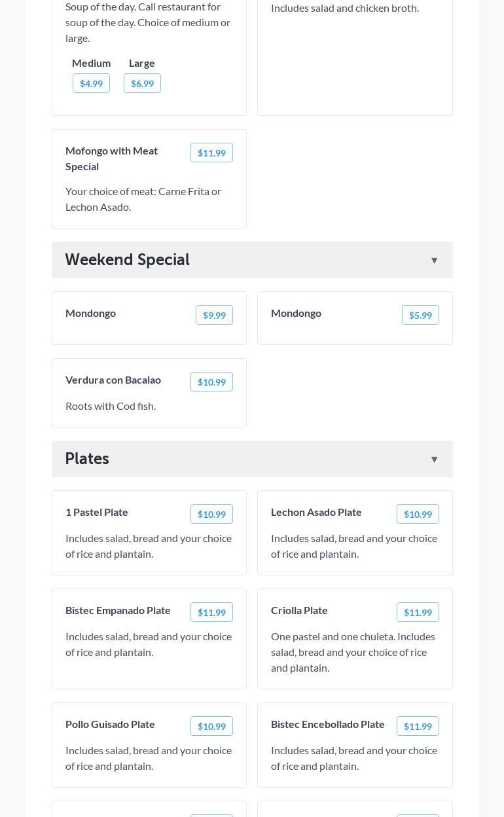Image resolution: width=504 pixels, height=817 pixels.
Task: Add Mofongo with Meat Special for $11.99
Action: pos(211,153)
